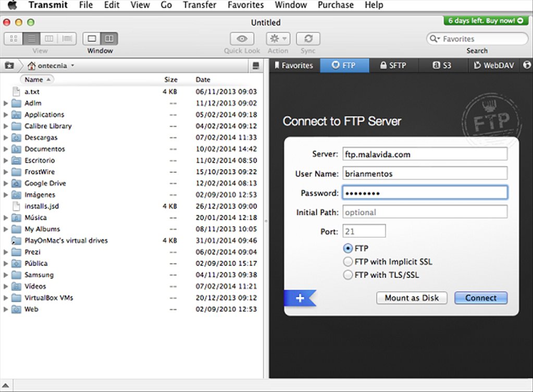The width and height of the screenshot is (533, 392).
Task: Select dual-pane window layout
Action: point(109,39)
